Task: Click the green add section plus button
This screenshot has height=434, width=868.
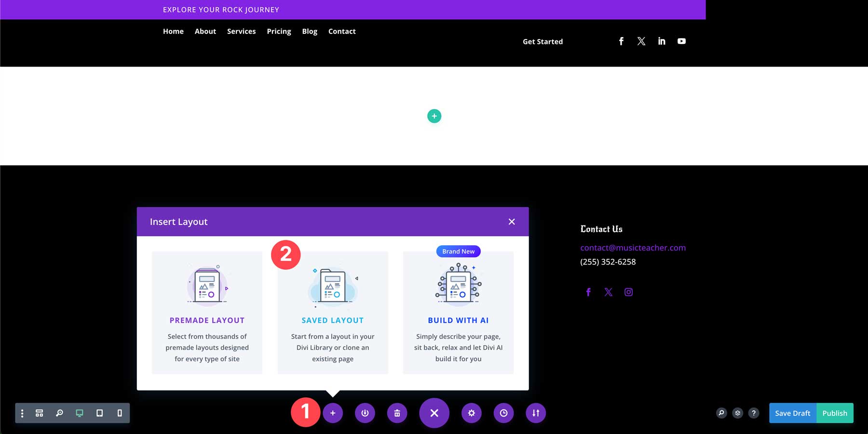Action: pyautogui.click(x=434, y=116)
